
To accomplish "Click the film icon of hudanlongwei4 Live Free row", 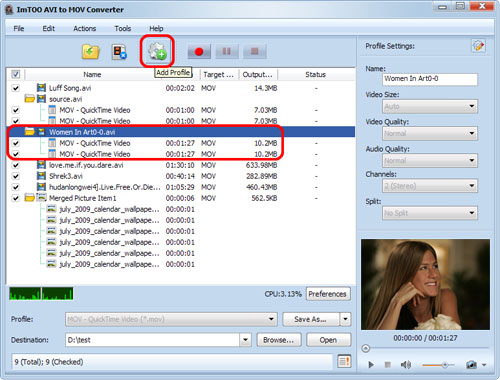I will 41,187.
